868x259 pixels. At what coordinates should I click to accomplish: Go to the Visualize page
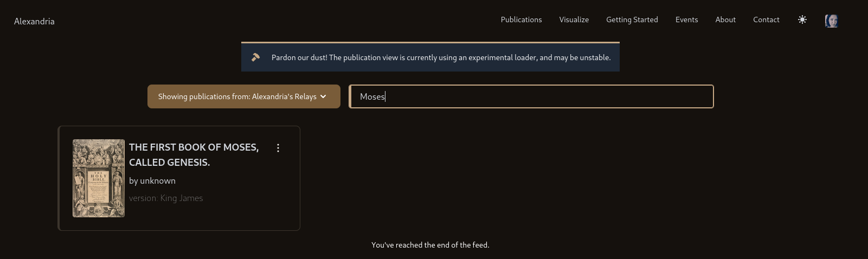(574, 20)
